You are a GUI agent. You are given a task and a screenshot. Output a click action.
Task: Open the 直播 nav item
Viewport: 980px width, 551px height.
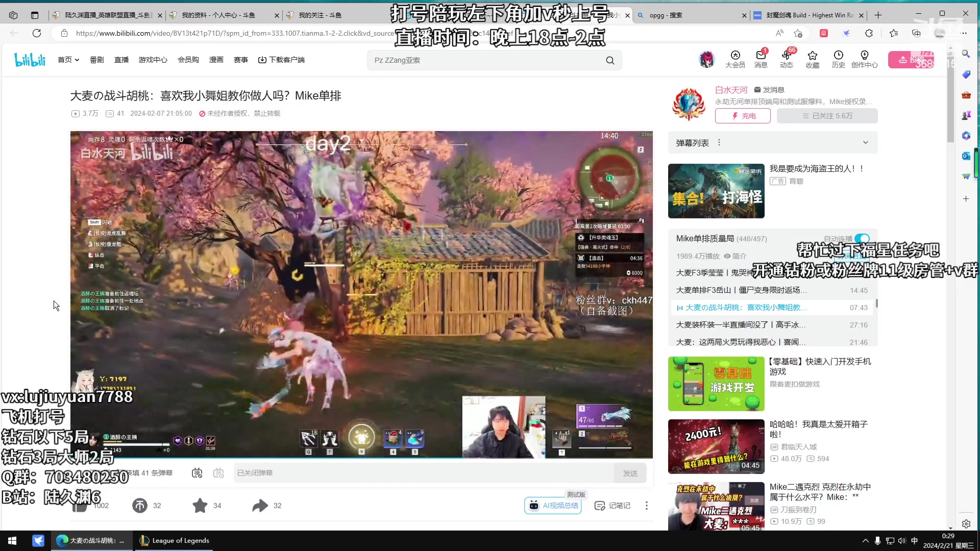[x=121, y=60]
